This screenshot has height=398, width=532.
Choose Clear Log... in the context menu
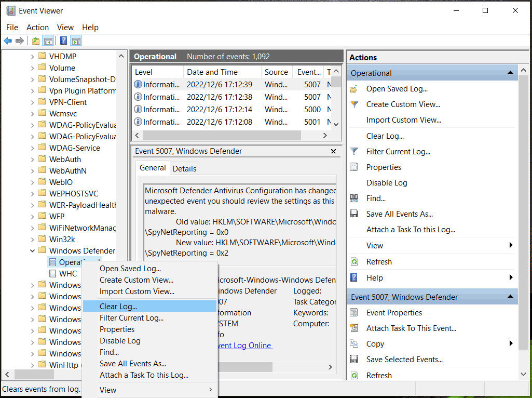click(149, 307)
